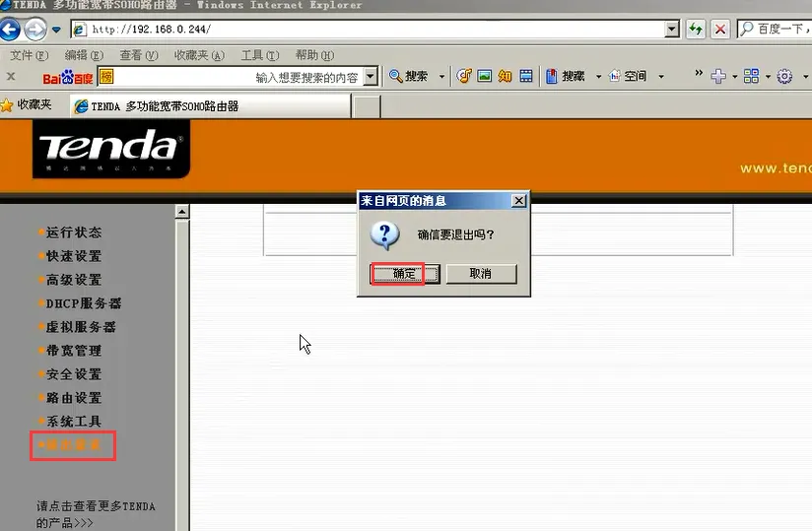The width and height of the screenshot is (812, 531).
Task: Open the 文件(F) menu
Action: pyautogui.click(x=29, y=55)
